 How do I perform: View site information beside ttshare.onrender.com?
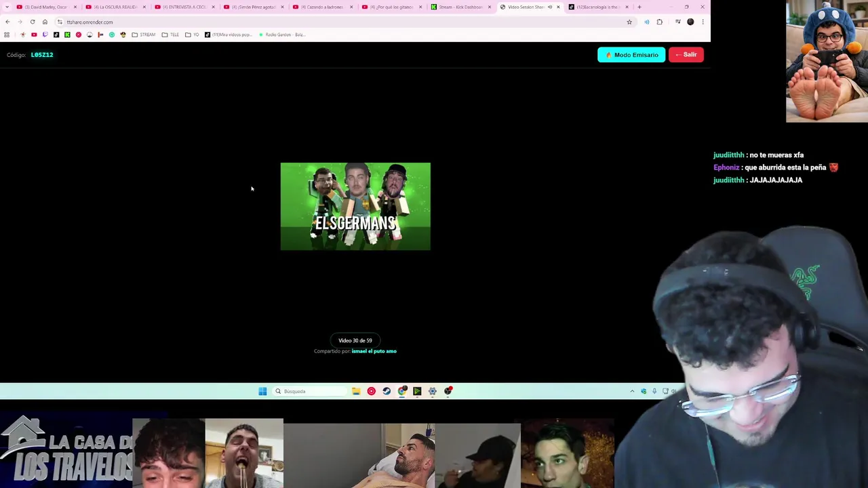(60, 22)
